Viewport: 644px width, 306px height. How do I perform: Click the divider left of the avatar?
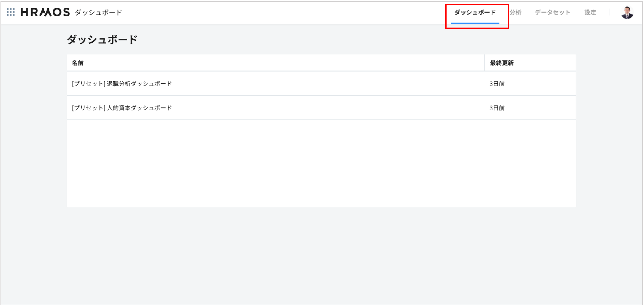click(610, 12)
